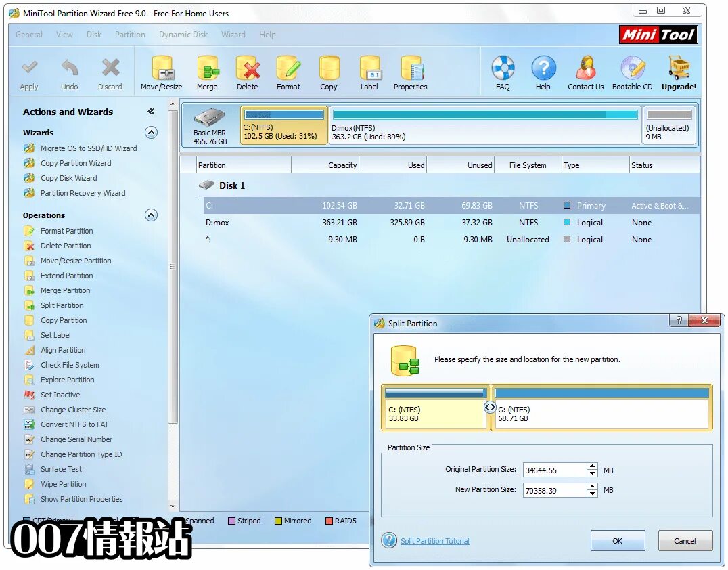The height and width of the screenshot is (570, 728).
Task: Select the D:mox block in disk map
Action: (x=485, y=125)
